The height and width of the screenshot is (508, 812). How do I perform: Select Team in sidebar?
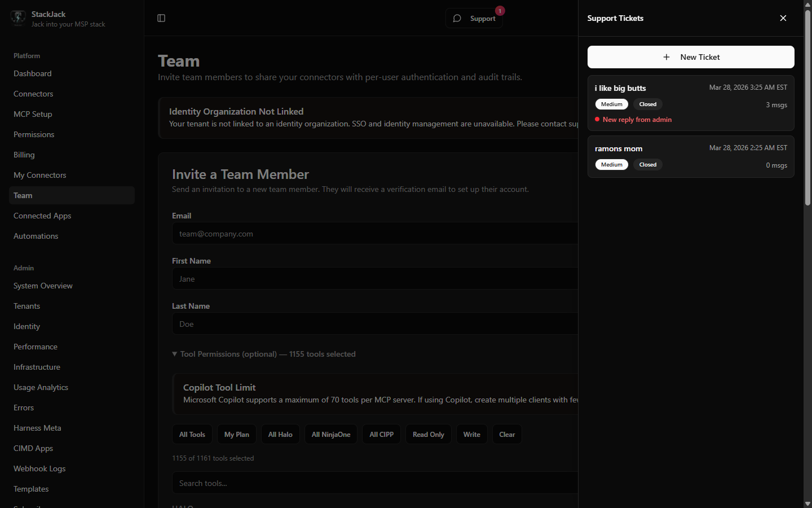(72, 195)
